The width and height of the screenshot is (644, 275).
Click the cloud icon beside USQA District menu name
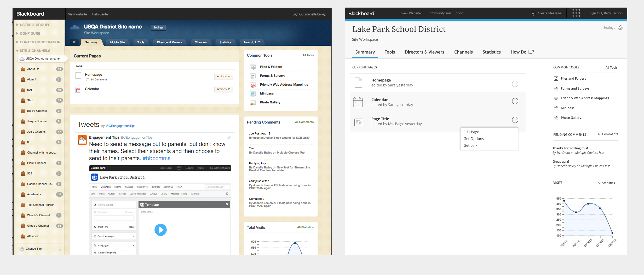22,59
